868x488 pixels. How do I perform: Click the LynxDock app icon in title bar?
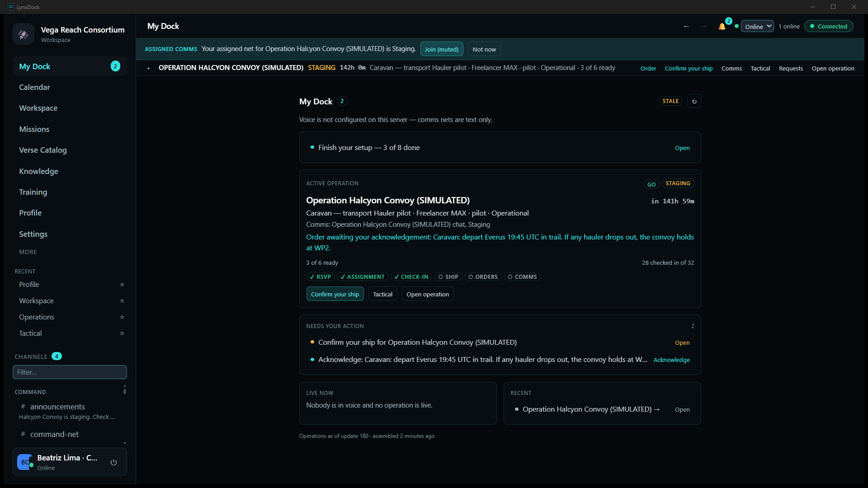pos(11,7)
